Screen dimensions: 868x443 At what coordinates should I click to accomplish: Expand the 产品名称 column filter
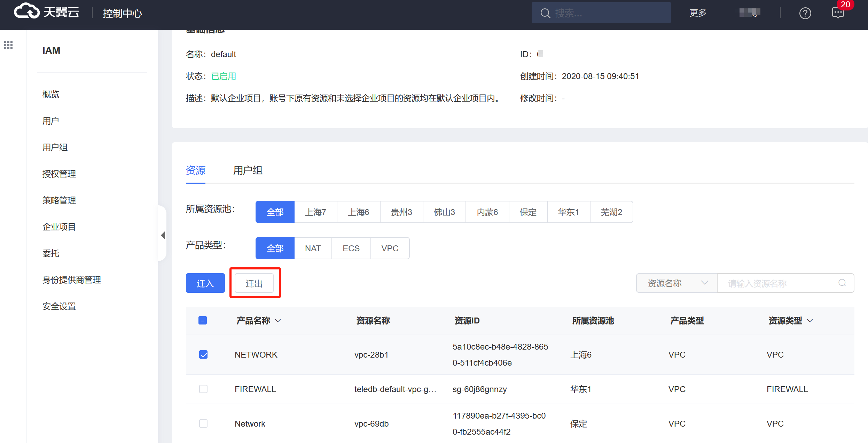[278, 320]
